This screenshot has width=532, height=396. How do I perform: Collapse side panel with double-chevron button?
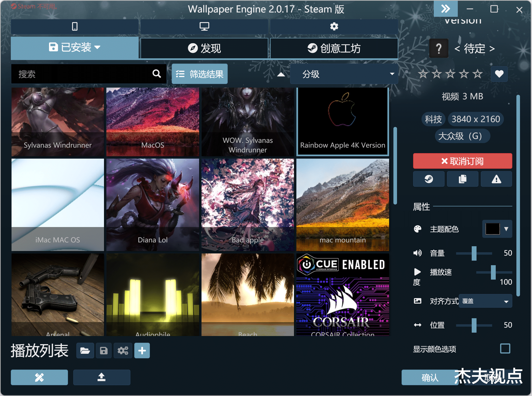pyautogui.click(x=446, y=9)
